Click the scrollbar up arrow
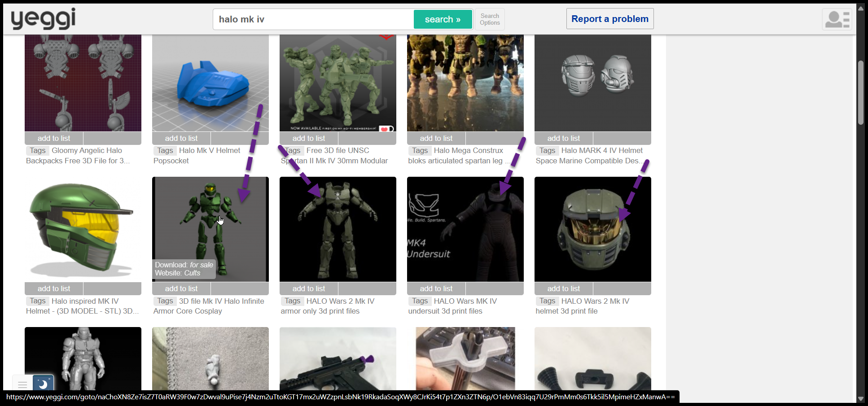The height and width of the screenshot is (406, 868). pos(860,8)
